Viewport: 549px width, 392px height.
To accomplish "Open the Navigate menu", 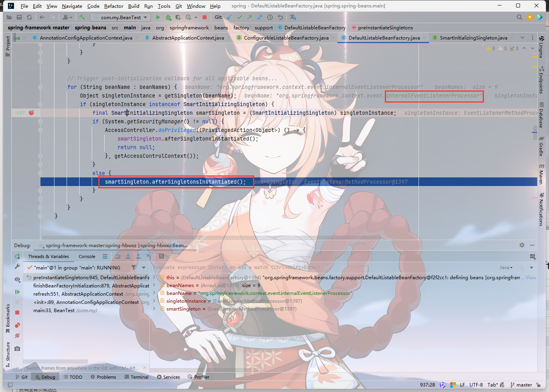I will 72,6.
